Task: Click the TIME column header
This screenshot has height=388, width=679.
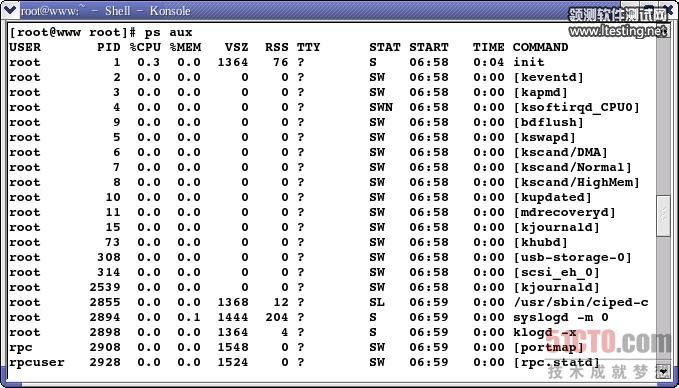Action: 488,47
